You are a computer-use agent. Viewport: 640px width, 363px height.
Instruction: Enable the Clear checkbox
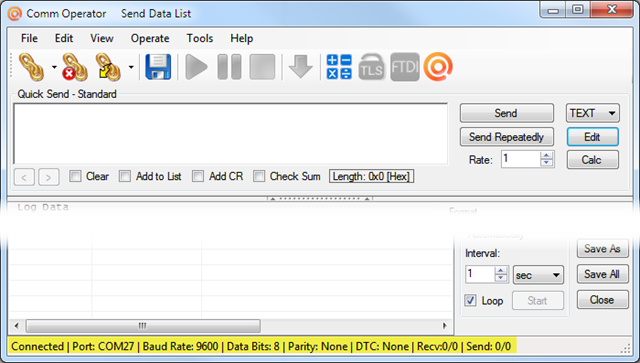click(x=75, y=176)
